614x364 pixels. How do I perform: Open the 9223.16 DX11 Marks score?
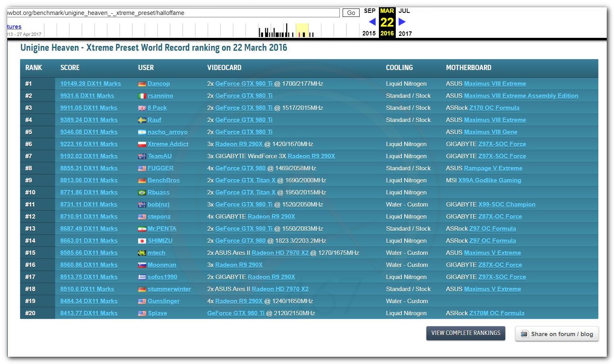coord(89,144)
